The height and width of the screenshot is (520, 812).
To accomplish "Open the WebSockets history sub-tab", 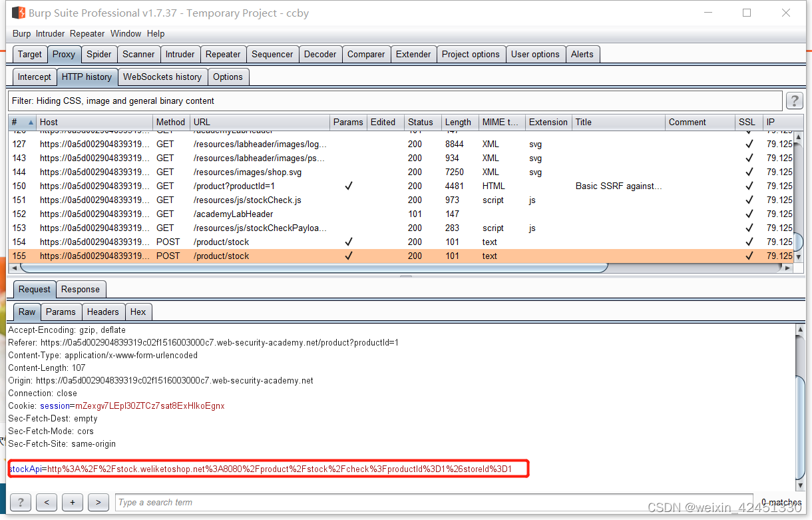I will coord(162,77).
